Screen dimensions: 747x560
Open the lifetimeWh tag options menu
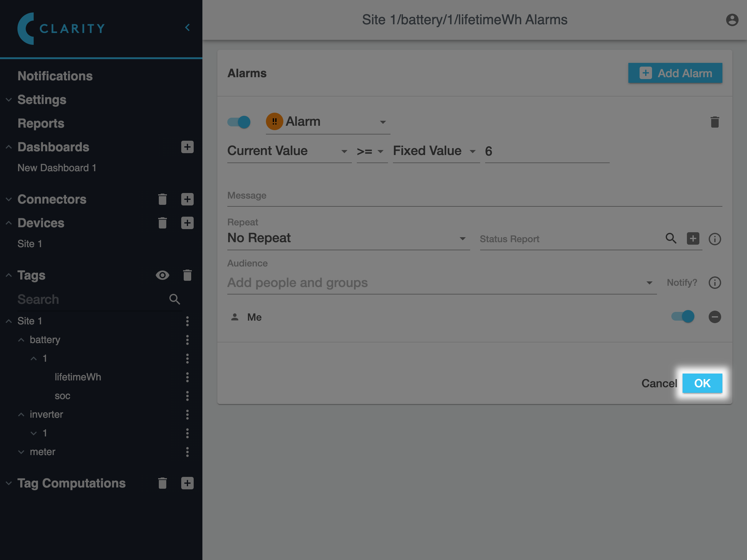(x=187, y=377)
